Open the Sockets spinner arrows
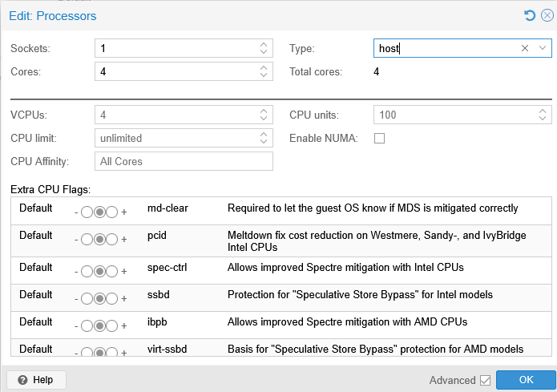 coord(264,49)
